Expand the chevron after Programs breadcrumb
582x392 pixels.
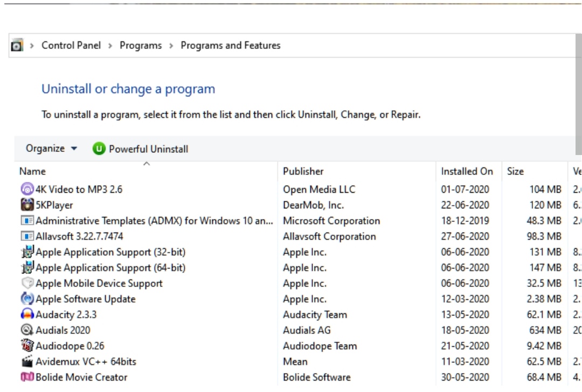coord(171,46)
